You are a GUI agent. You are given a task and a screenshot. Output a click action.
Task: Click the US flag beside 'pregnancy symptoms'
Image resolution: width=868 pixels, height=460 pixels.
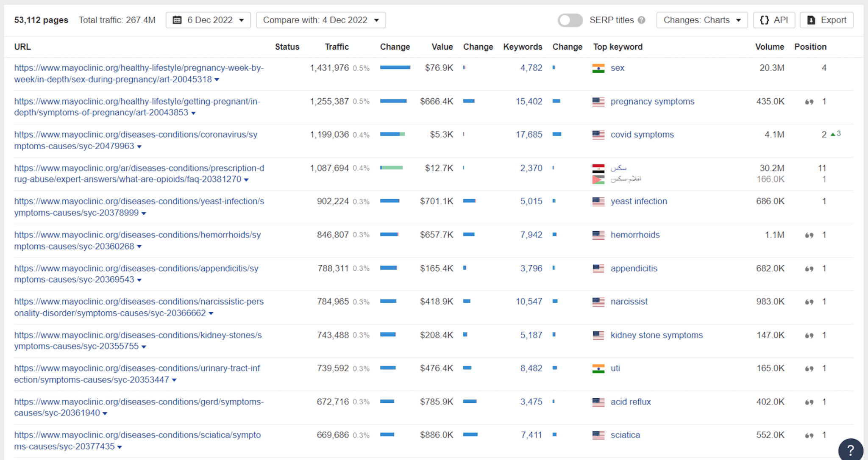(598, 102)
